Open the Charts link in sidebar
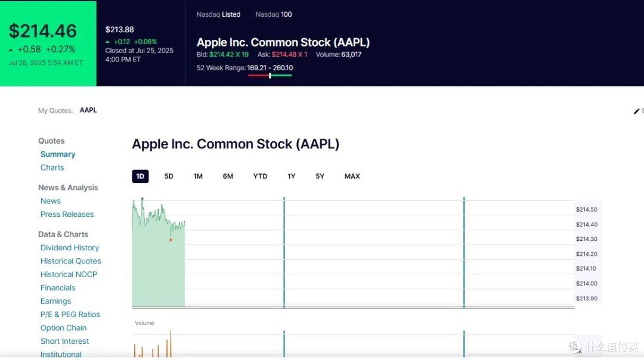Viewport: 644px width, 360px height. click(x=52, y=167)
